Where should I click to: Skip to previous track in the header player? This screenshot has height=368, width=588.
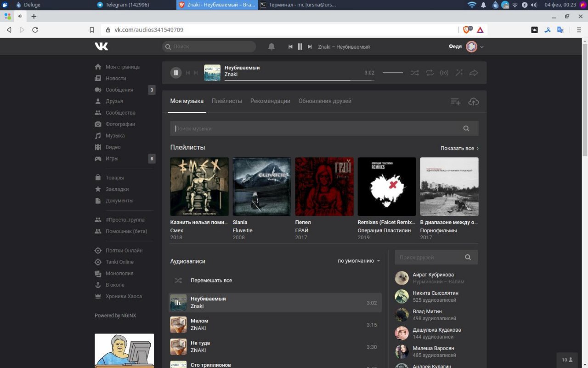(290, 46)
